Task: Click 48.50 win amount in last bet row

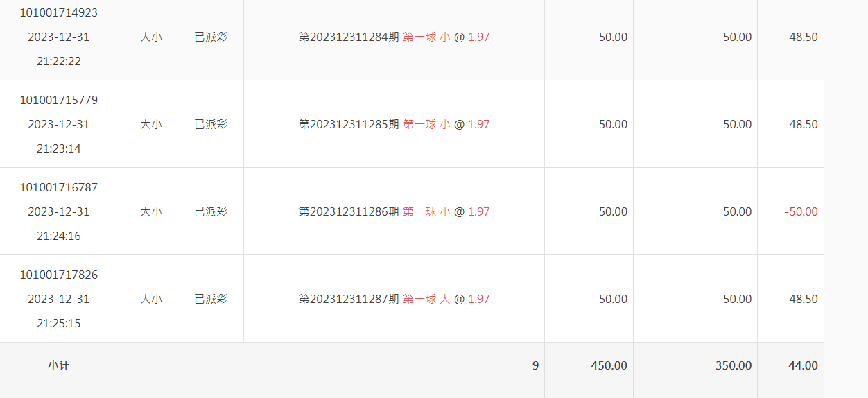Action: pyautogui.click(x=803, y=299)
